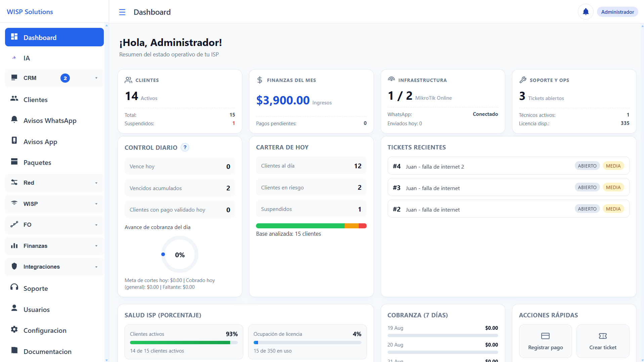Viewport: 644px width, 362px height.
Task: Expand the CRM menu arrow
Action: [x=96, y=78]
